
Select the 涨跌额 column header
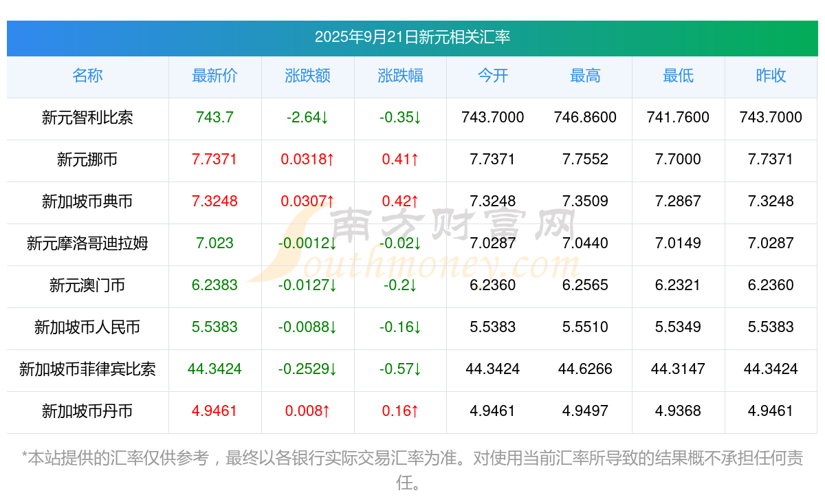point(307,76)
